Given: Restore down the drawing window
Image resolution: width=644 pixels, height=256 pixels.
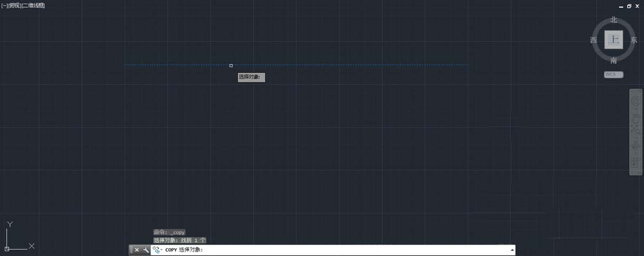Looking at the screenshot, I should (x=629, y=6).
